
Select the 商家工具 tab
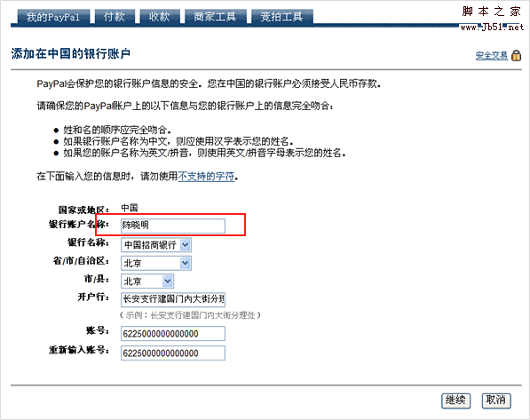pos(216,17)
